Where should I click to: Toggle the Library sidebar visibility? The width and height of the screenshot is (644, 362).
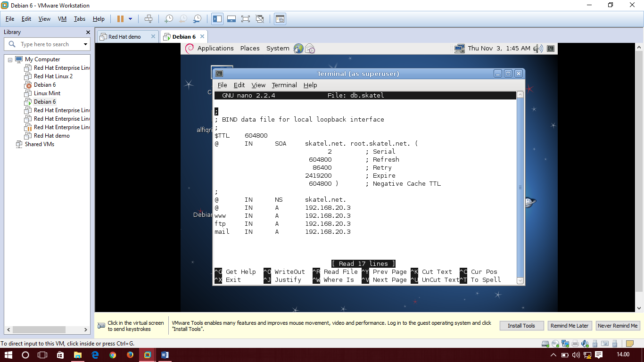(x=217, y=19)
